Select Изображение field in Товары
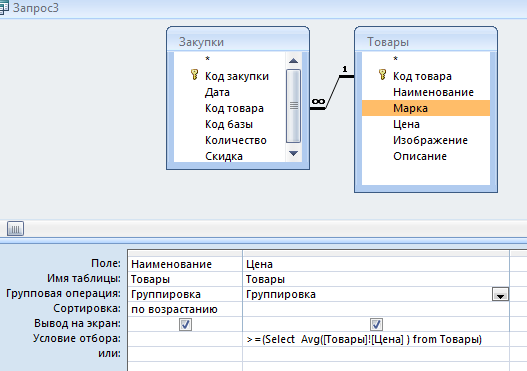This screenshot has width=527, height=371. coord(431,140)
